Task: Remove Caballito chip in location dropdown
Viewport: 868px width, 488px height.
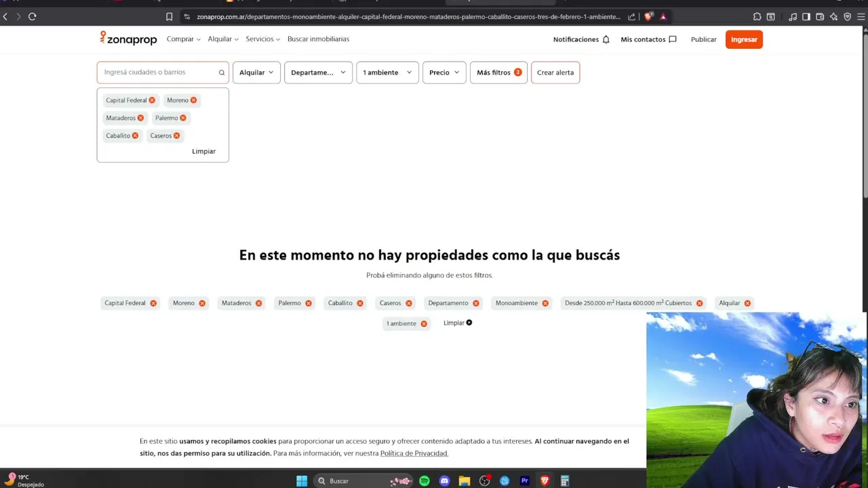Action: coord(135,136)
